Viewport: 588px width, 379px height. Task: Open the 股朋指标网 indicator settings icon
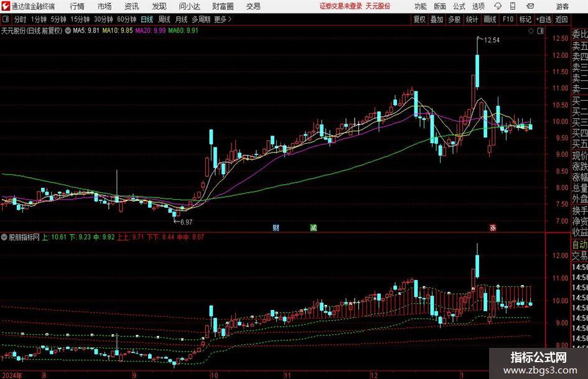coord(4,237)
